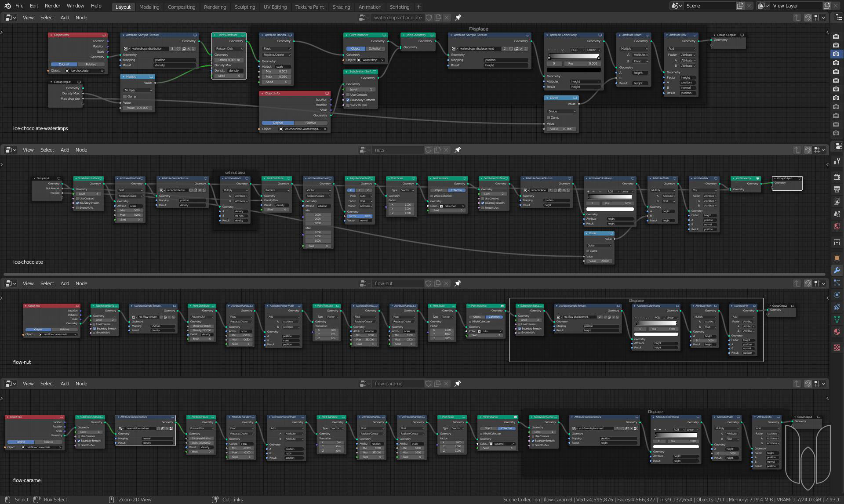Uncheck Boundary Smooth in top Subdivision node
844x504 pixels.
pyautogui.click(x=348, y=100)
